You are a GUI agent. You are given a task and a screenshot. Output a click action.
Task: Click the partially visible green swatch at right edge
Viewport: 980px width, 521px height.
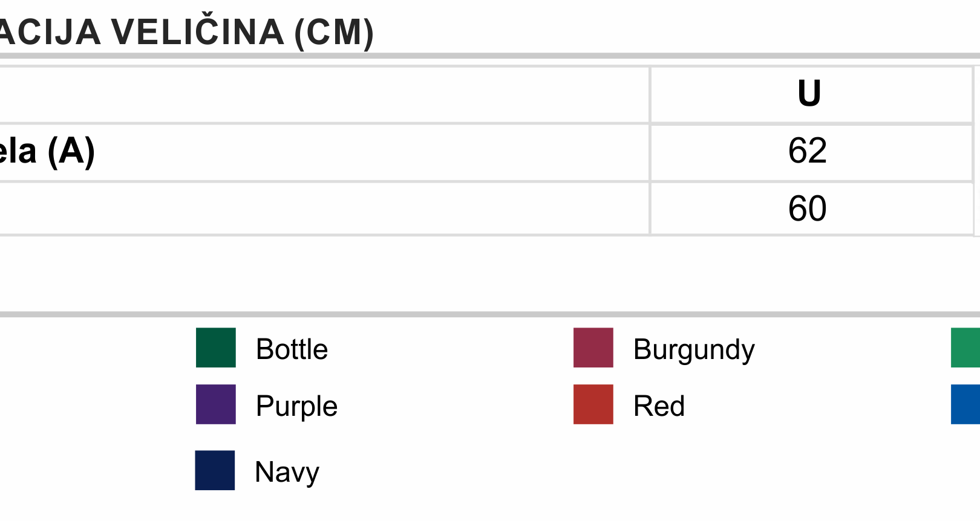click(965, 348)
